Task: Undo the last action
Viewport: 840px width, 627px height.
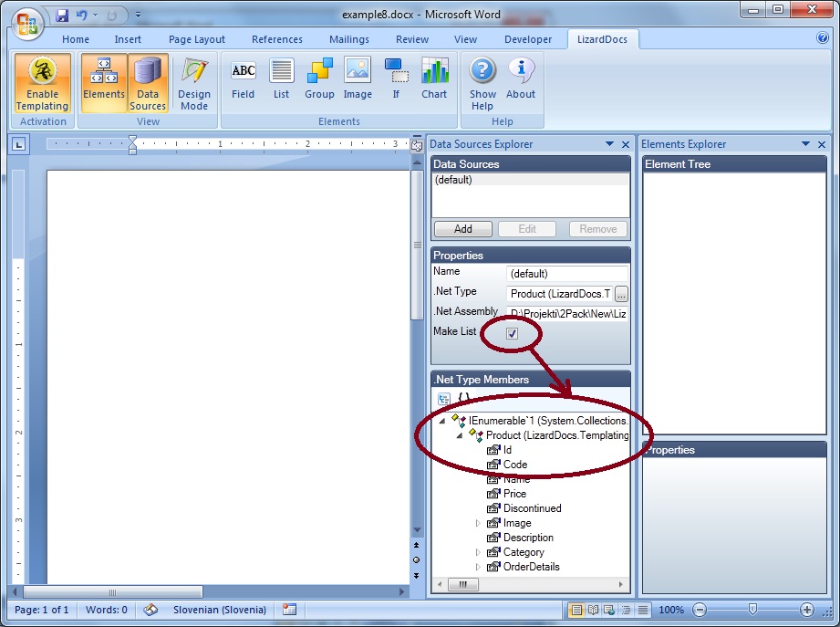Action: click(x=81, y=15)
